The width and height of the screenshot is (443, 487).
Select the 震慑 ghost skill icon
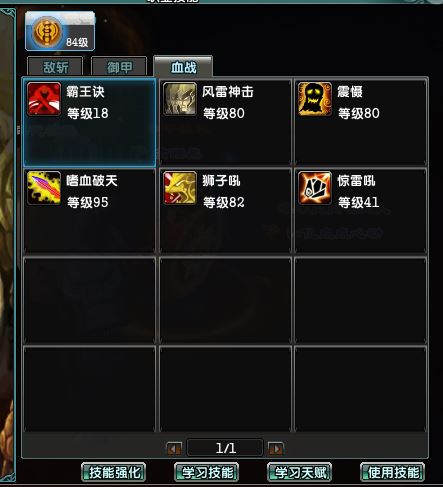point(315,99)
